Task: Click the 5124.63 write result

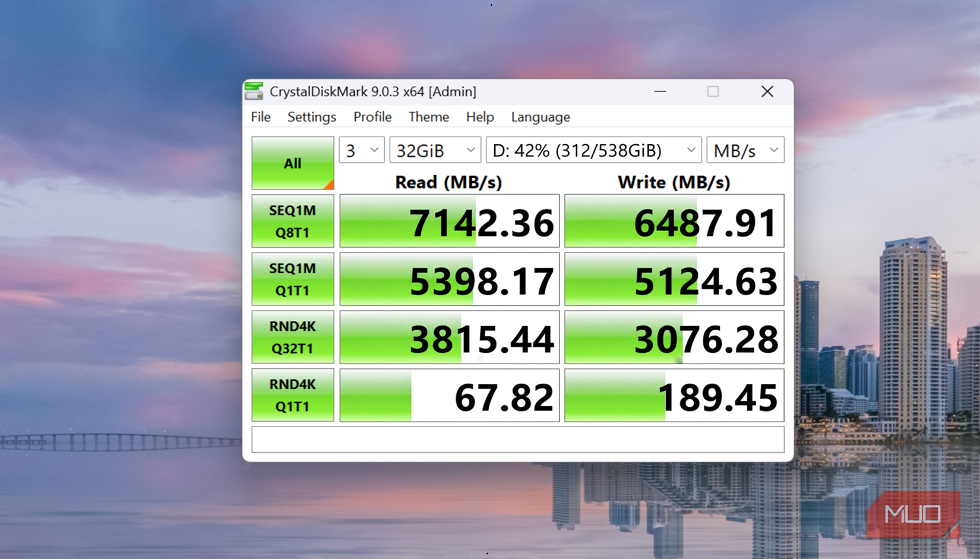Action: pos(674,279)
